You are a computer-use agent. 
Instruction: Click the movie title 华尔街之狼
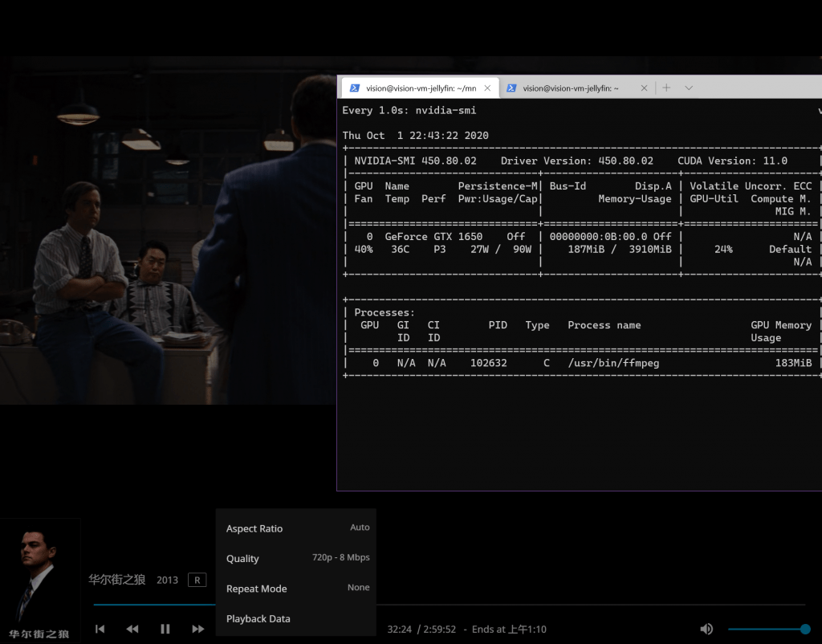click(116, 580)
